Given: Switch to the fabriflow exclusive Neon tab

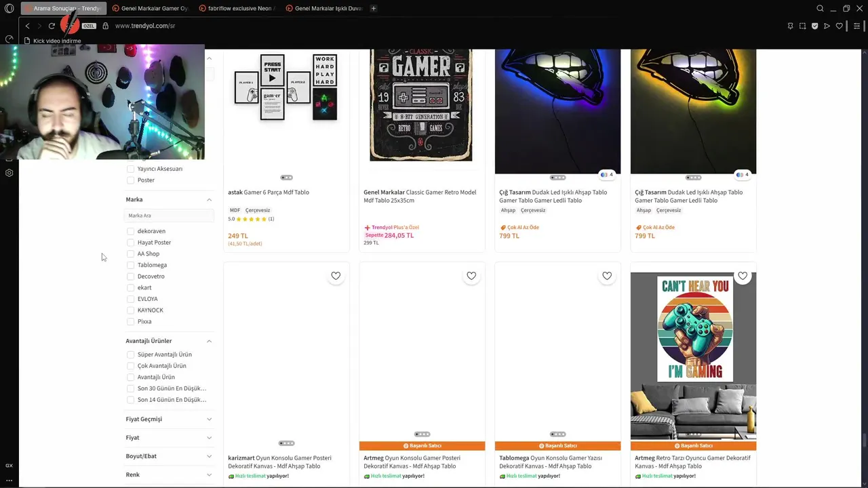Looking at the screenshot, I should pyautogui.click(x=237, y=8).
